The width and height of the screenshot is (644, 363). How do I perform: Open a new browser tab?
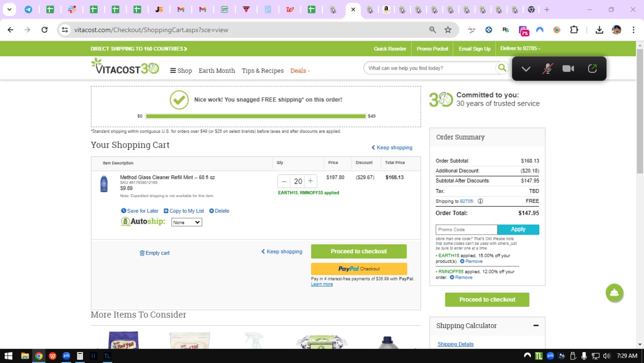[547, 10]
